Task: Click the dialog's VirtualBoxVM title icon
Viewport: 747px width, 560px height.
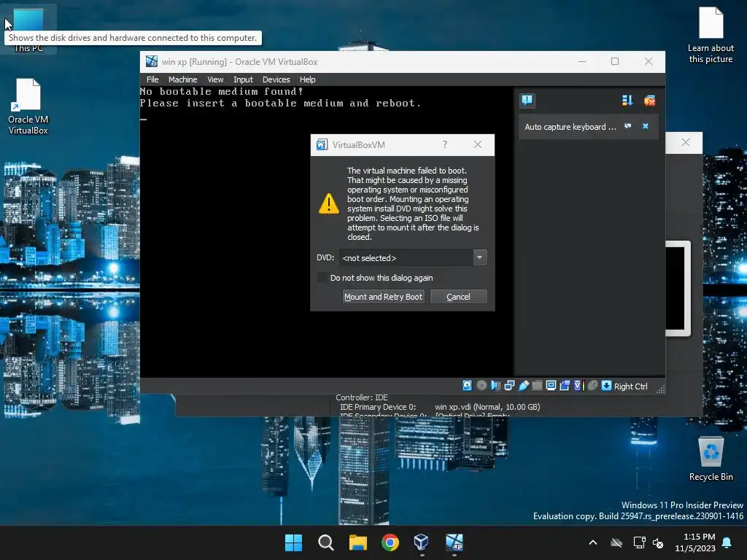Action: pos(322,145)
